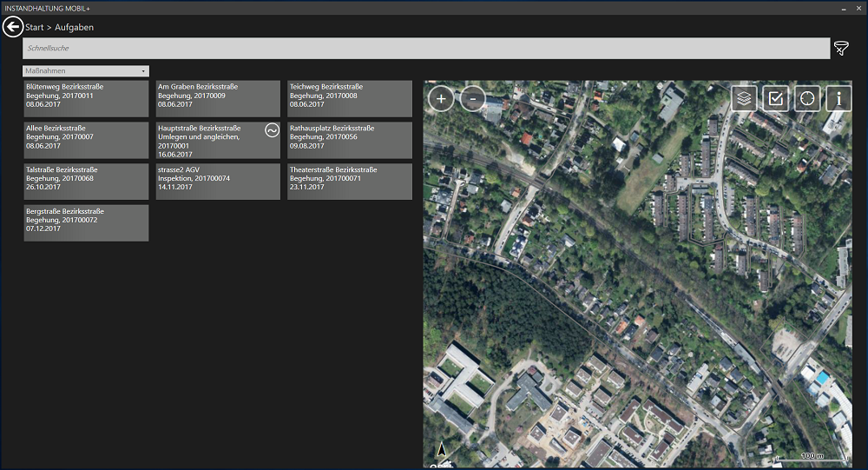868x470 pixels.
Task: Select the strasse2 AGV Inspektion task
Action: pos(218,182)
